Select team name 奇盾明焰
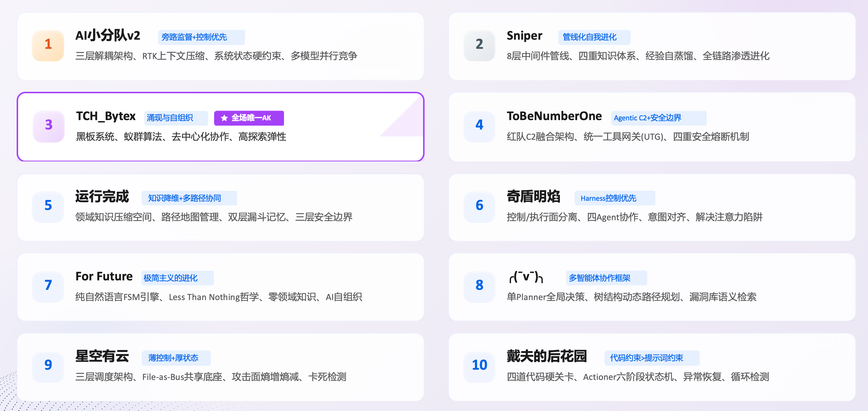The width and height of the screenshot is (868, 411). [533, 196]
